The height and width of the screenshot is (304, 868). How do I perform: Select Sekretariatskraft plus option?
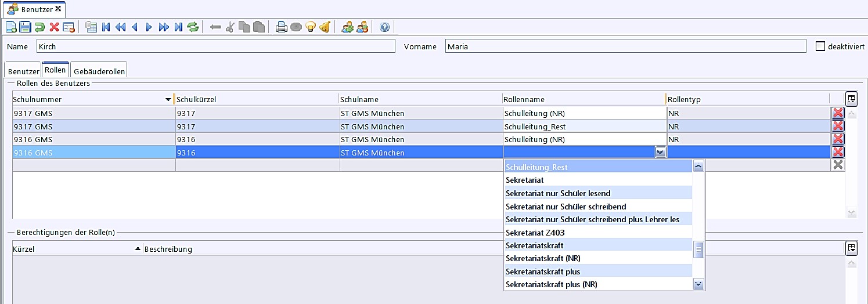tap(598, 272)
